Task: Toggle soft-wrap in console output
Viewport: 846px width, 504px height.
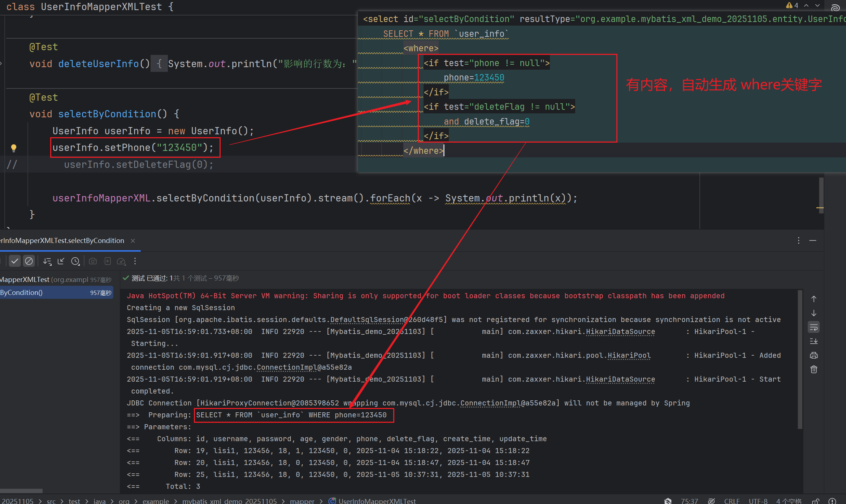Action: [x=814, y=327]
